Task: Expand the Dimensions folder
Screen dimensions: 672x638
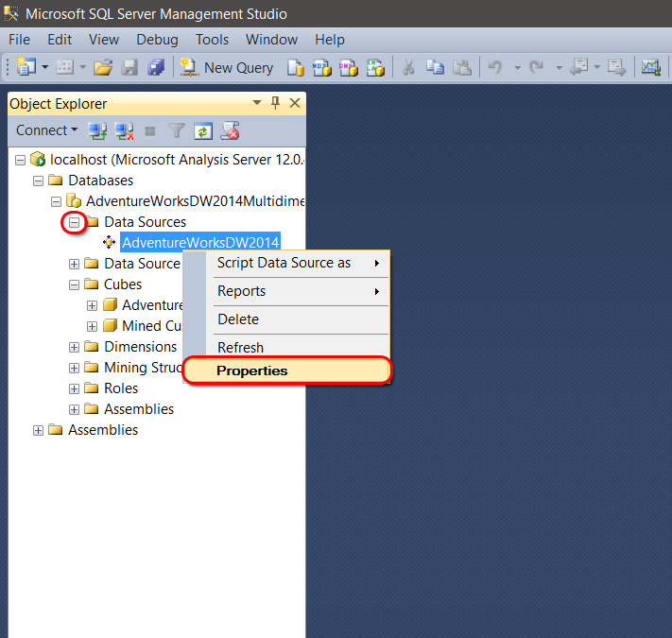Action: coord(74,347)
